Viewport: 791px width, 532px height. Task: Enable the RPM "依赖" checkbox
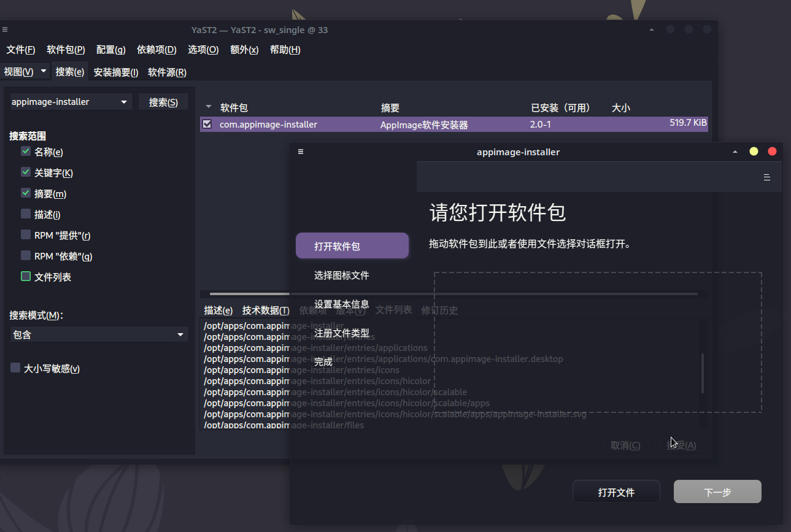[26, 255]
